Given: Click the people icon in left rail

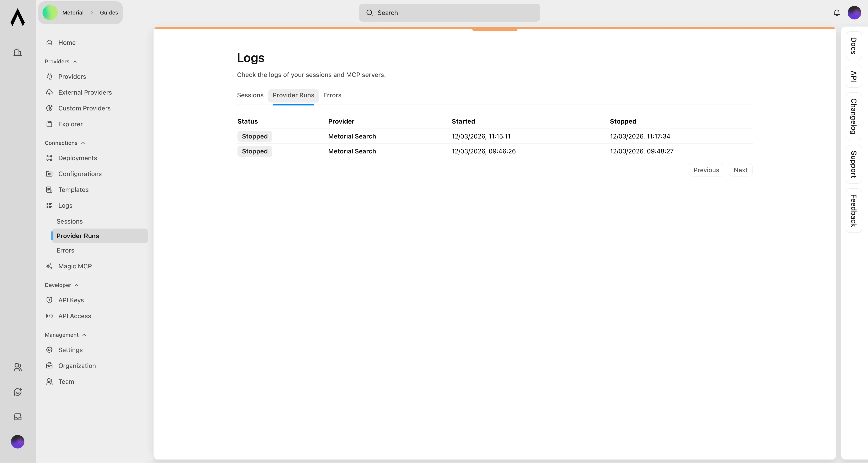Looking at the screenshot, I should click(x=17, y=367).
